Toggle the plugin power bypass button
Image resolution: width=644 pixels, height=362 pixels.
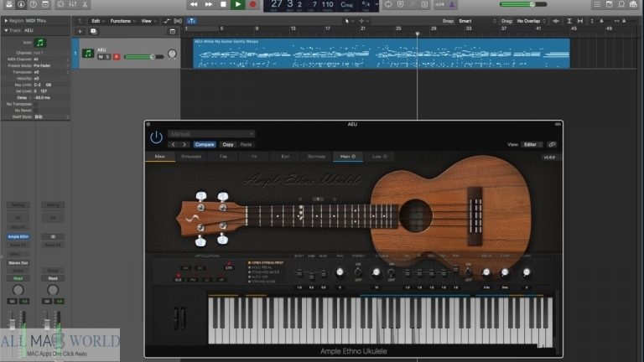pyautogui.click(x=156, y=137)
